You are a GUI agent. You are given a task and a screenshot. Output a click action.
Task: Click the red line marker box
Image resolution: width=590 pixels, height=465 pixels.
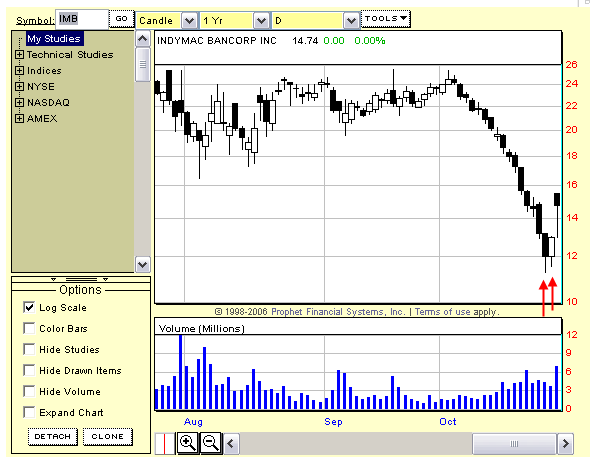pyautogui.click(x=165, y=444)
